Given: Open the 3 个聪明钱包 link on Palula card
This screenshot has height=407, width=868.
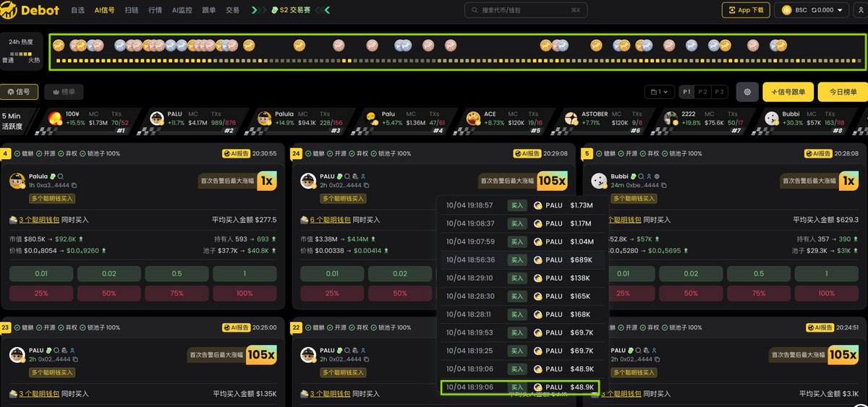Looking at the screenshot, I should point(40,220).
